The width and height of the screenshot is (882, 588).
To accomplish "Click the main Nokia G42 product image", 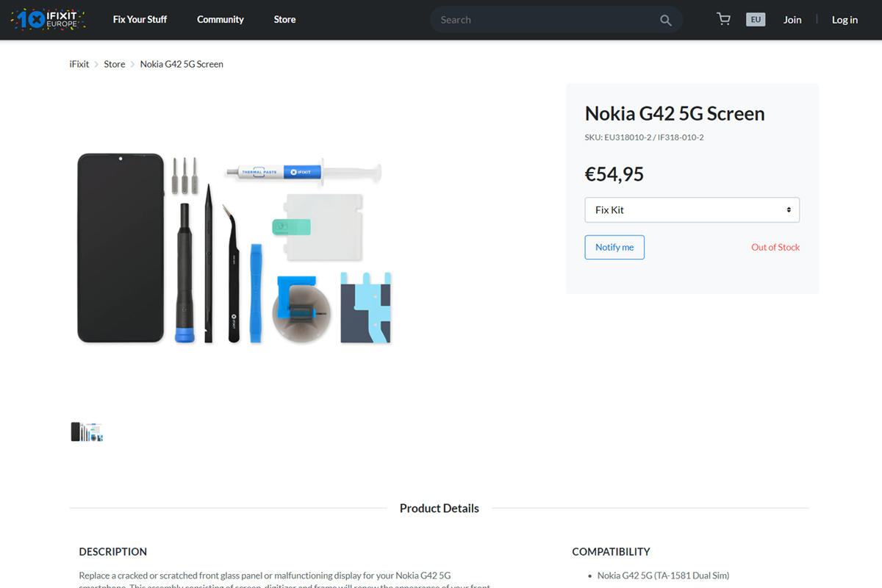I will point(234,248).
